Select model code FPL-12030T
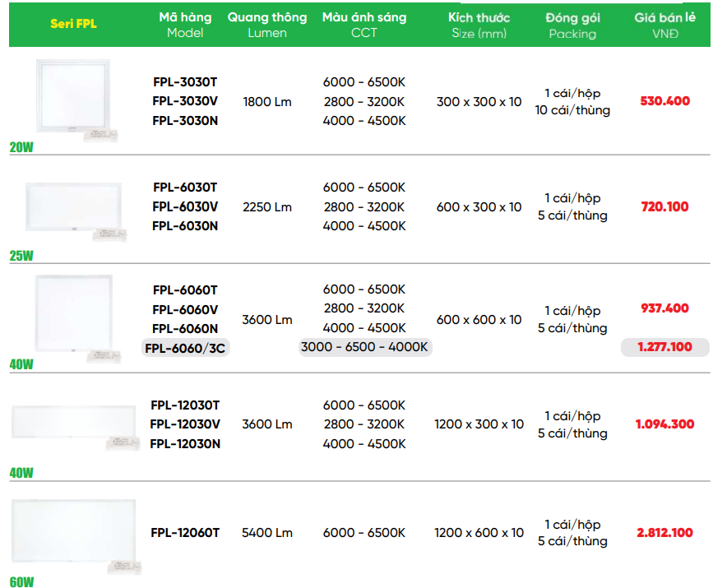The height and width of the screenshot is (588, 713). [x=185, y=405]
